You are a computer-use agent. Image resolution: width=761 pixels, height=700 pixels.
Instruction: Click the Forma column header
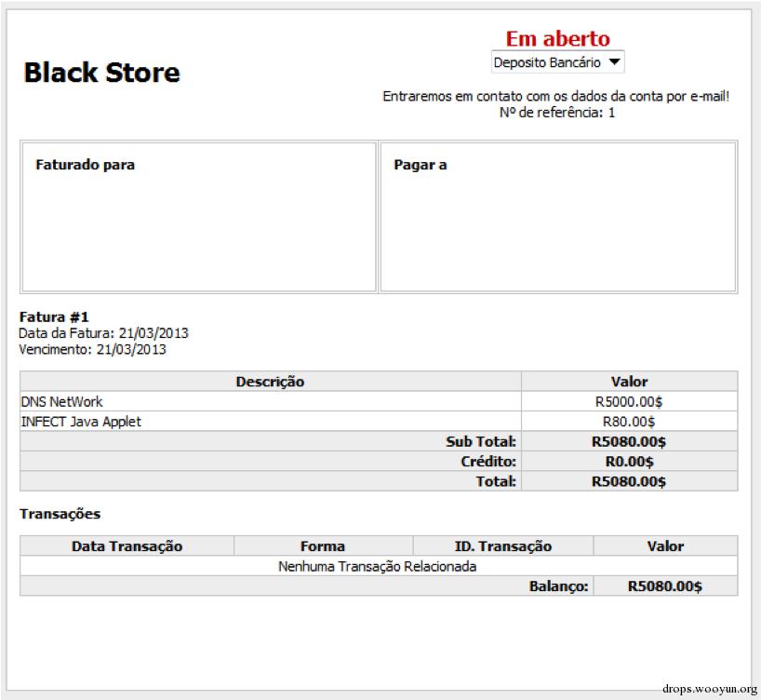pos(323,546)
